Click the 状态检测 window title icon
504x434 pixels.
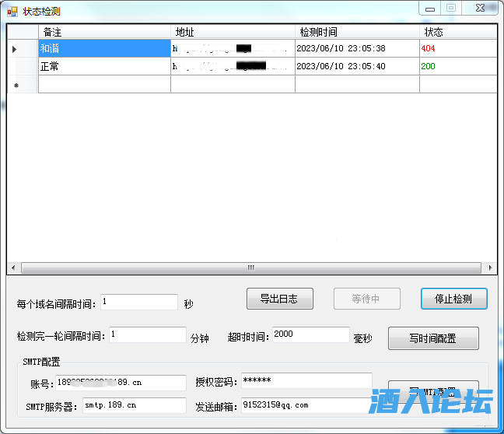click(12, 12)
